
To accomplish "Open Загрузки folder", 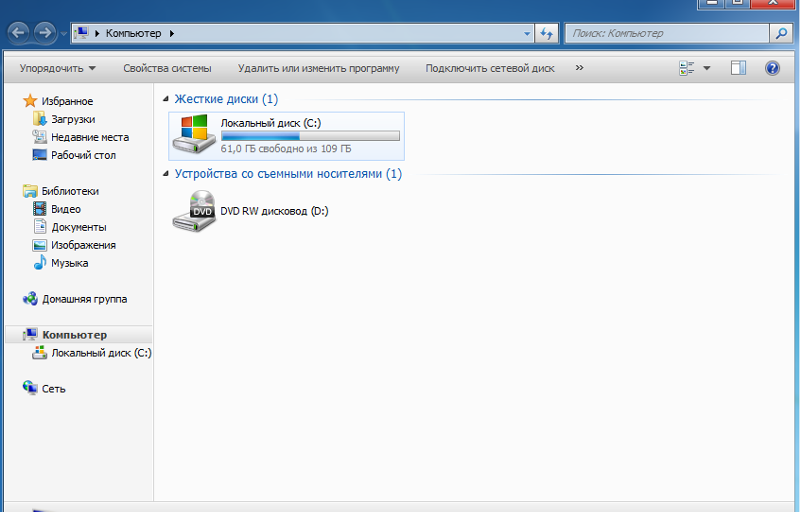I will 73,119.
